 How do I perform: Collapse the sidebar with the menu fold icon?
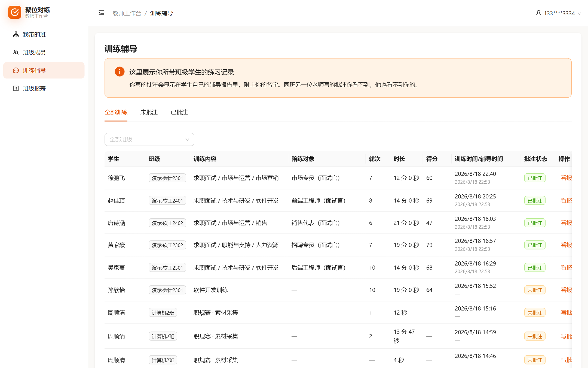[101, 13]
